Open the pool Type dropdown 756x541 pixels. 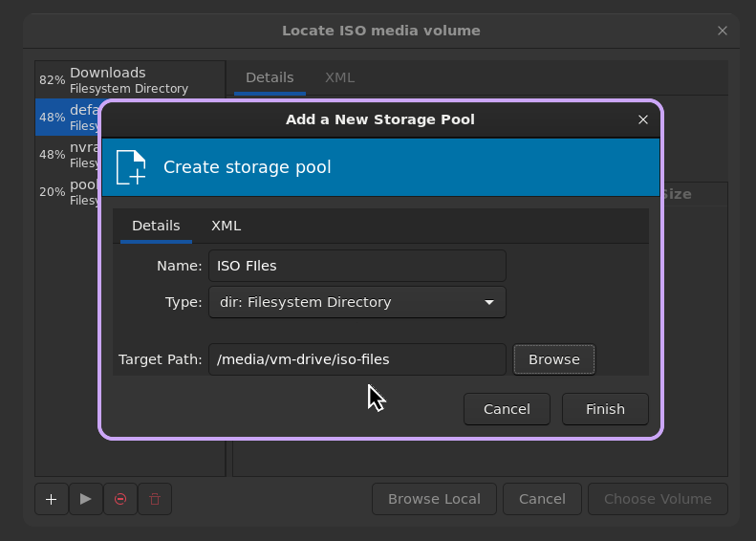(356, 302)
